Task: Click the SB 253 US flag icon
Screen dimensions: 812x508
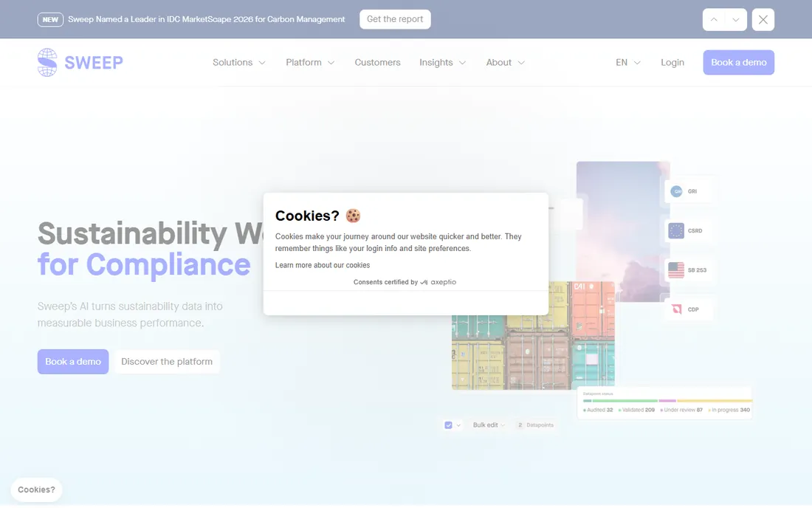Action: click(x=675, y=270)
